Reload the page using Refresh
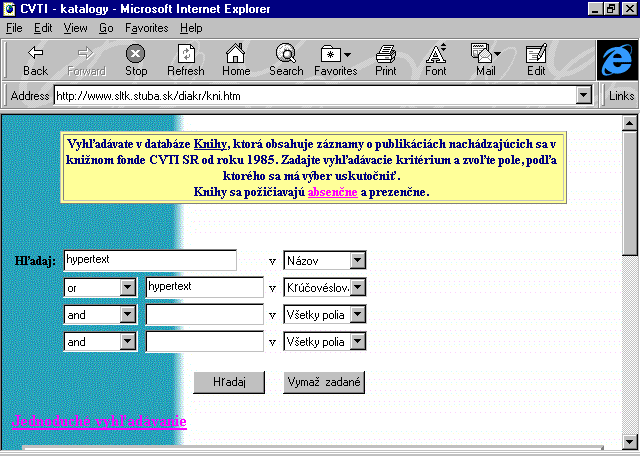This screenshot has height=456, width=640. coord(186,61)
